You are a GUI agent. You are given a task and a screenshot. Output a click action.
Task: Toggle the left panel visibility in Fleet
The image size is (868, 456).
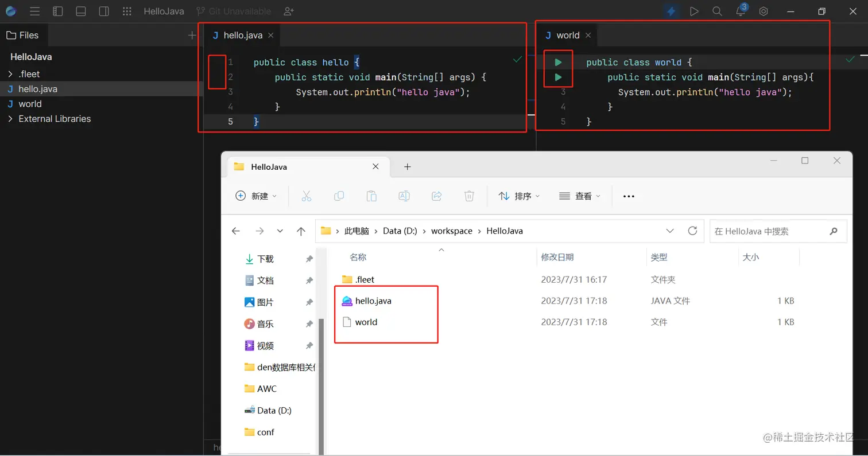(x=57, y=11)
